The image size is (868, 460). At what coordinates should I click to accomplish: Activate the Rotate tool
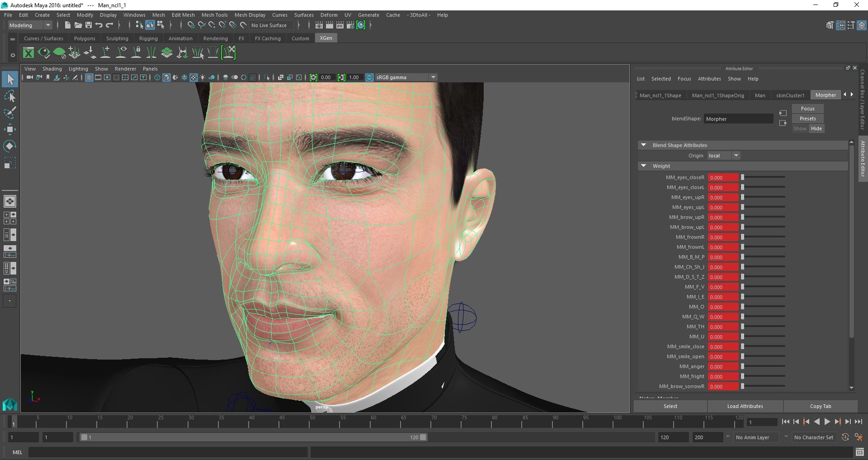pyautogui.click(x=10, y=146)
